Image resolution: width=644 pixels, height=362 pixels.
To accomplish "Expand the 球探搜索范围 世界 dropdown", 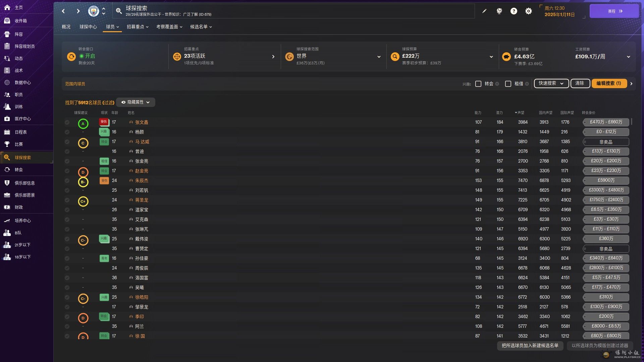I will tap(379, 57).
